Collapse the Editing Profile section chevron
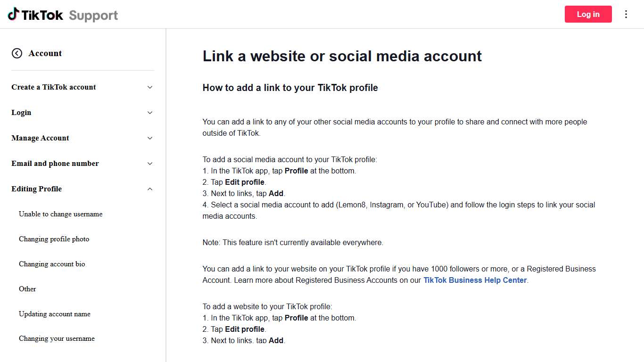 (x=150, y=189)
